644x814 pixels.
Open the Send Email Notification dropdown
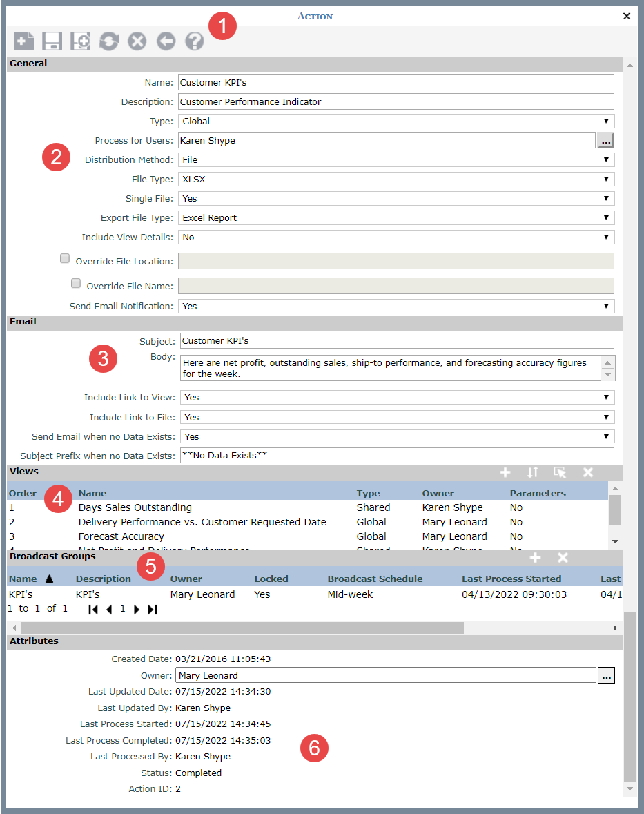point(396,307)
